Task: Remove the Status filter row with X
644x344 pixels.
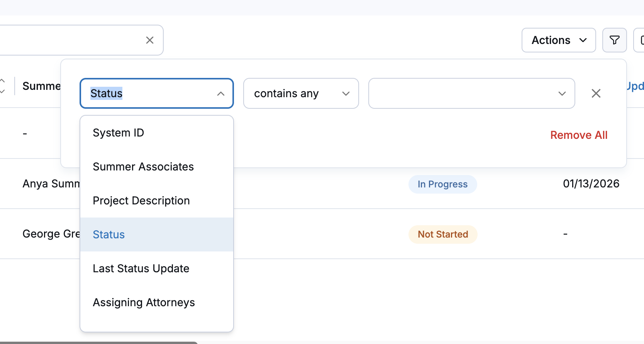Action: pos(596,93)
